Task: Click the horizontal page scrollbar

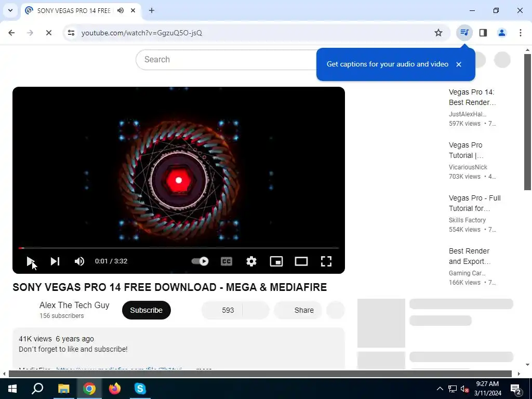Action: (x=260, y=374)
